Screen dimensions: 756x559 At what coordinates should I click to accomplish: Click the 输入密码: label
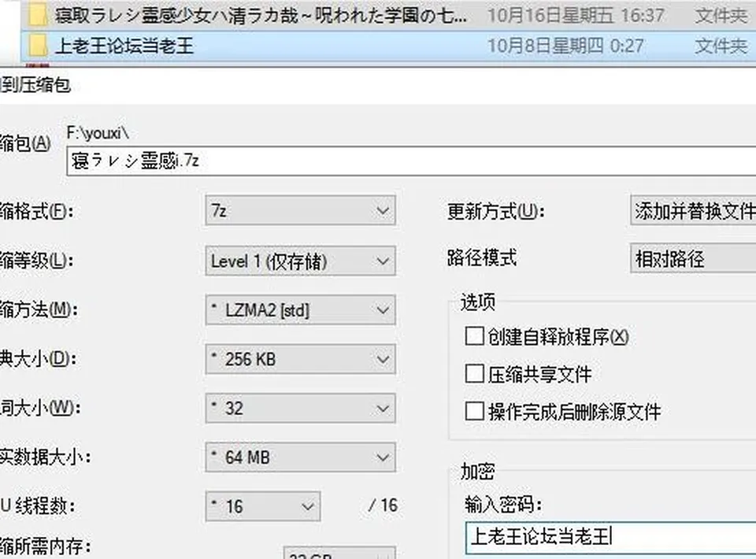(503, 505)
